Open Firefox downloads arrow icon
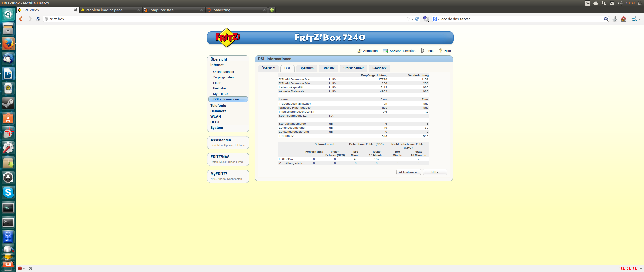Viewport: 644px width, 272px height. [614, 19]
